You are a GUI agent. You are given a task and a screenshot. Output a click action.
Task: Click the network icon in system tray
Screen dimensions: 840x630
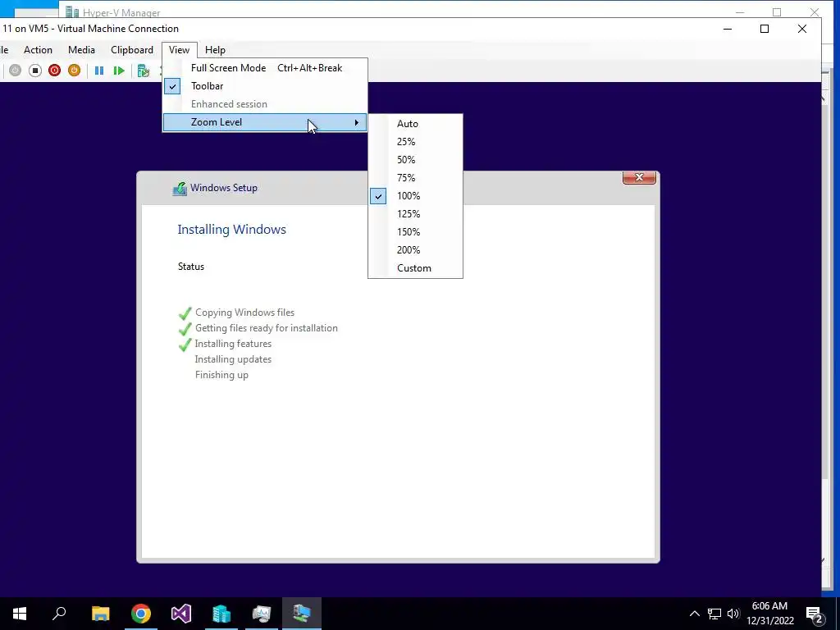(714, 614)
